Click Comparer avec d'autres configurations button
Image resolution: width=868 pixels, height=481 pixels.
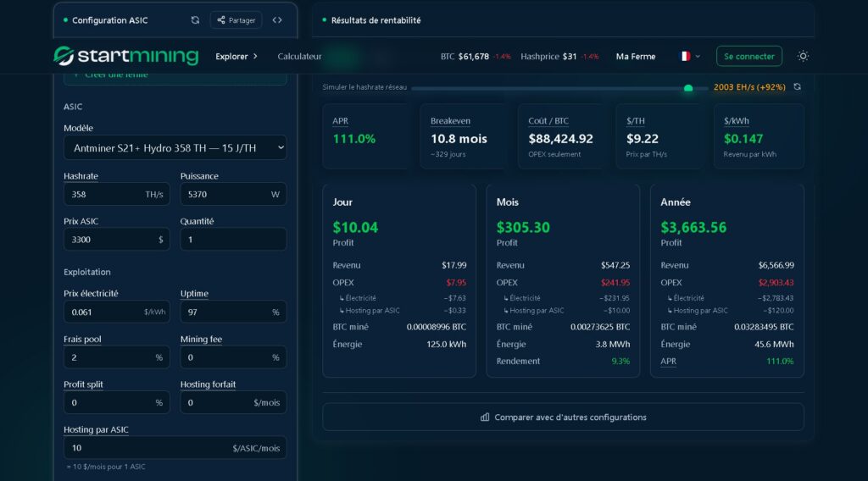(x=563, y=417)
